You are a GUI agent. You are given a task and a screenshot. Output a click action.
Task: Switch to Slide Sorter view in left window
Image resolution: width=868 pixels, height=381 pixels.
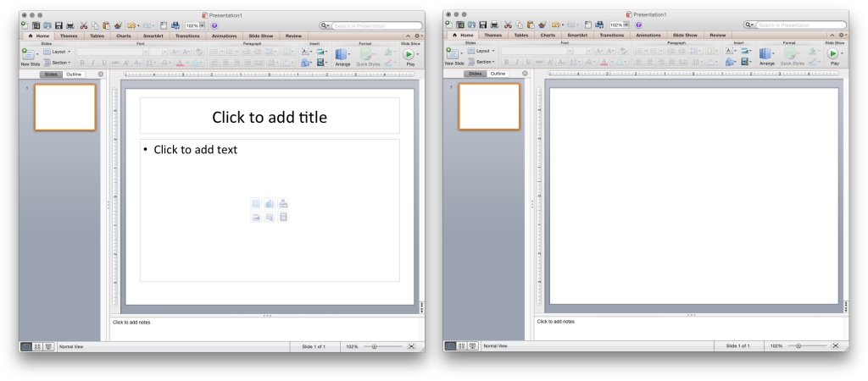[37, 347]
